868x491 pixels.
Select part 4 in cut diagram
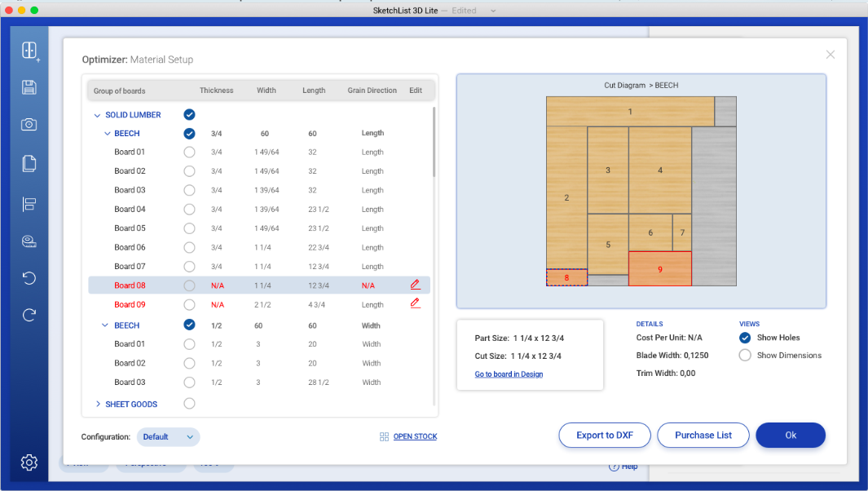(x=660, y=170)
